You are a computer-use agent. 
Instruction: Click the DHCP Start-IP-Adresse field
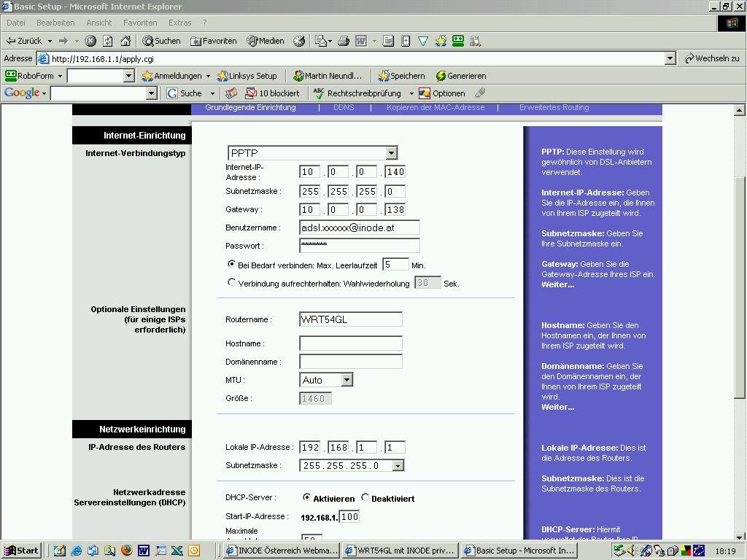349,517
